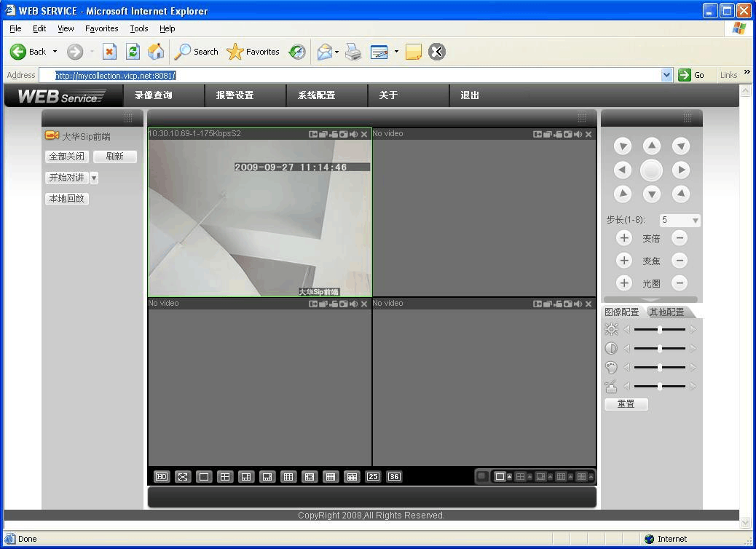This screenshot has width=756, height=549.
Task: Click the zoom (变倍) plus button
Action: (x=623, y=238)
